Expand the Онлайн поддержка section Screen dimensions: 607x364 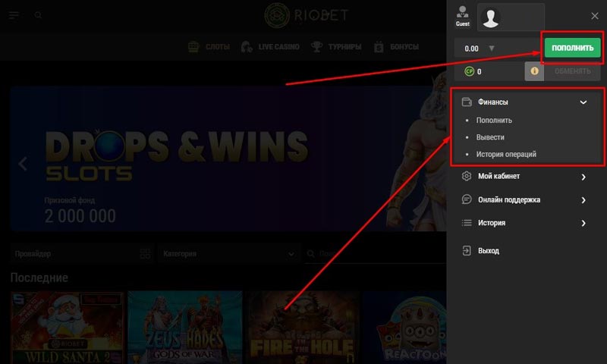click(583, 200)
